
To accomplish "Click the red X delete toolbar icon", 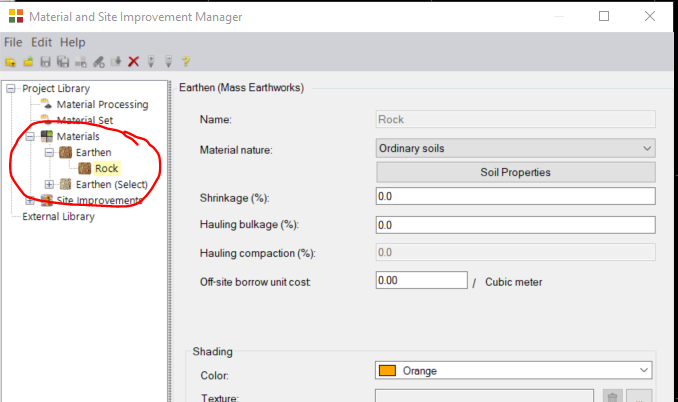I will click(x=133, y=62).
